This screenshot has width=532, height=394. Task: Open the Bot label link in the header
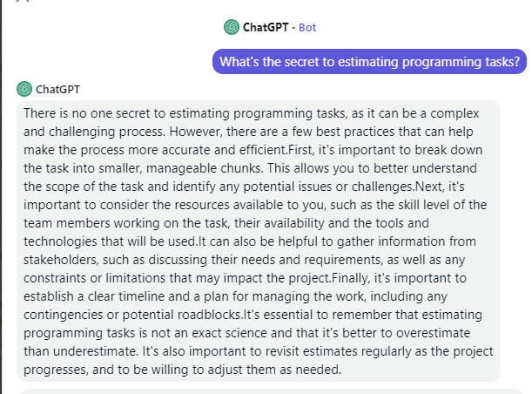(x=307, y=27)
